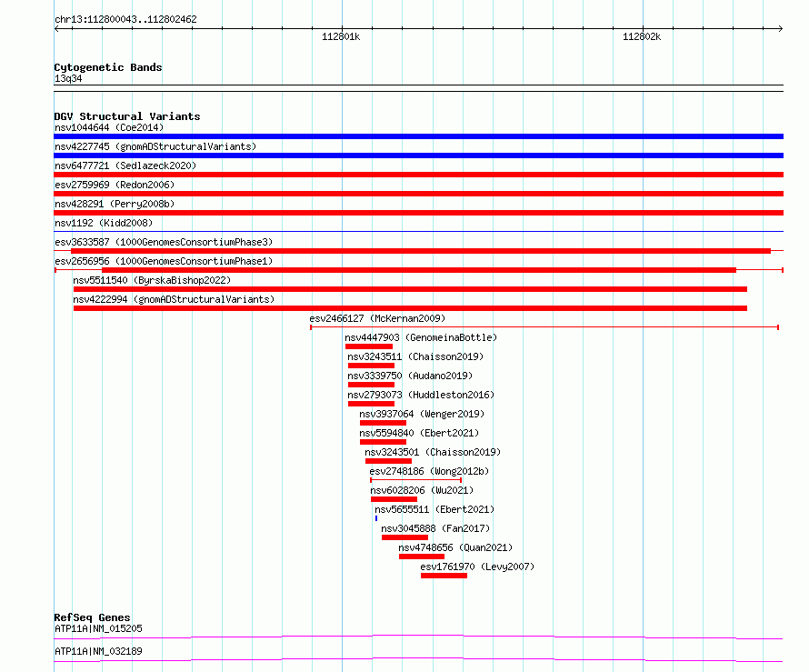Click the red nsv3937064 variant bar
The height and width of the screenshot is (672, 809).
pos(383,423)
